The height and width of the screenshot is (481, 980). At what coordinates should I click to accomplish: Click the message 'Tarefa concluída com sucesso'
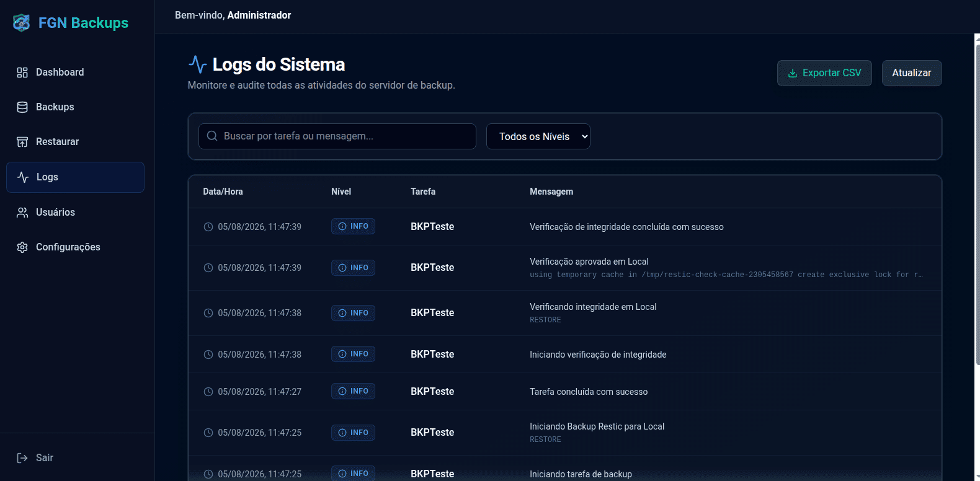589,392
